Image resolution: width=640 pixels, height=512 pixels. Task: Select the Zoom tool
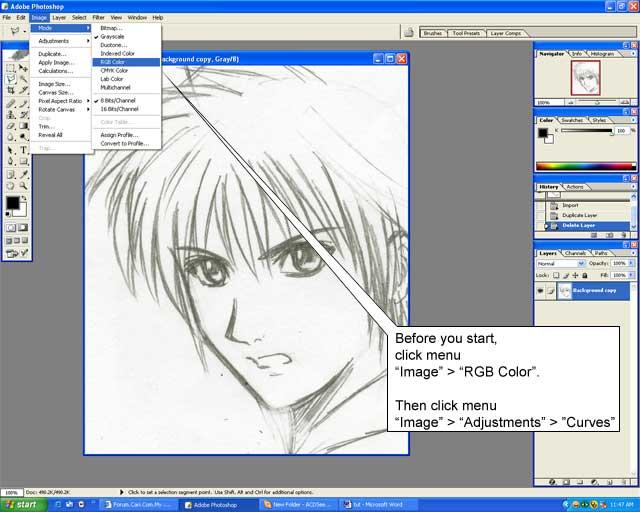(23, 186)
